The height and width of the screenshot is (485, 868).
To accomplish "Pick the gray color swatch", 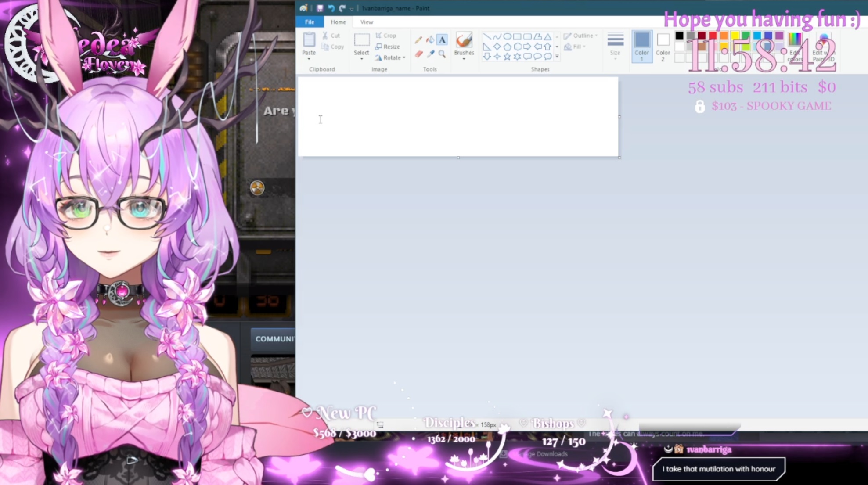I will point(691,36).
